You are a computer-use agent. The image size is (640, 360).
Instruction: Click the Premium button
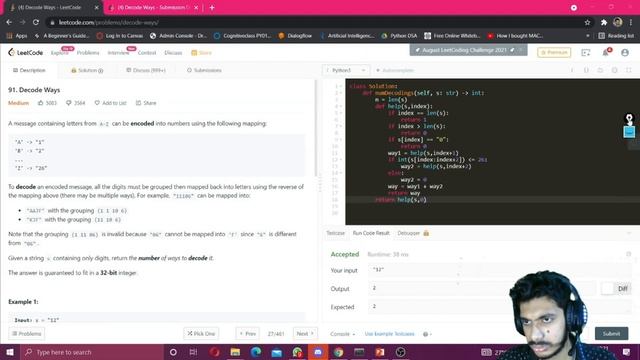554,52
